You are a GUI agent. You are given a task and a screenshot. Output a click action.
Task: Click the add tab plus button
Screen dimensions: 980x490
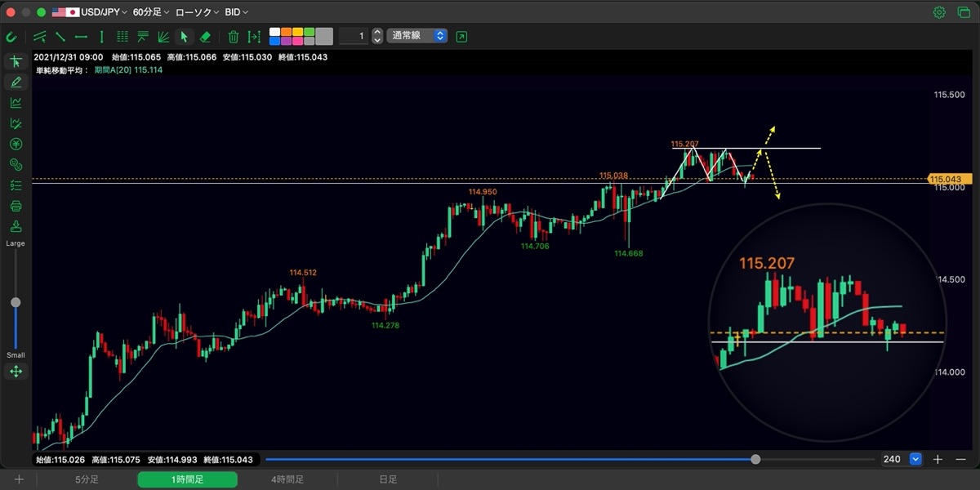click(x=19, y=479)
